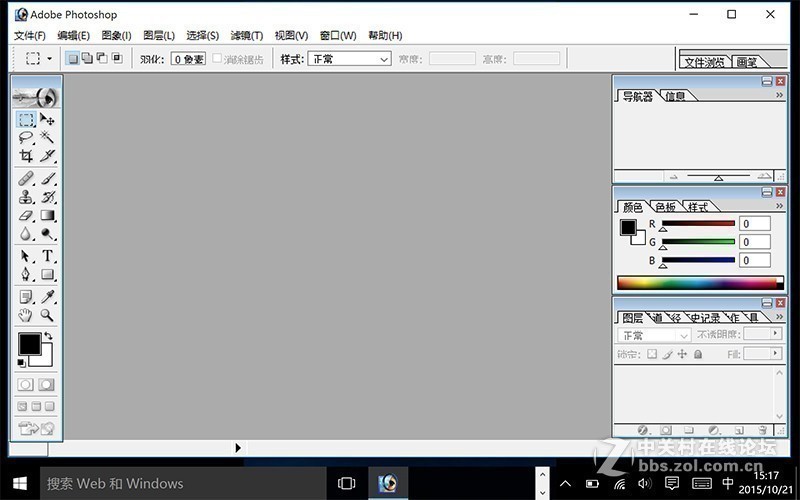Select the Rectangle shape tool
The height and width of the screenshot is (500, 800).
click(47, 274)
